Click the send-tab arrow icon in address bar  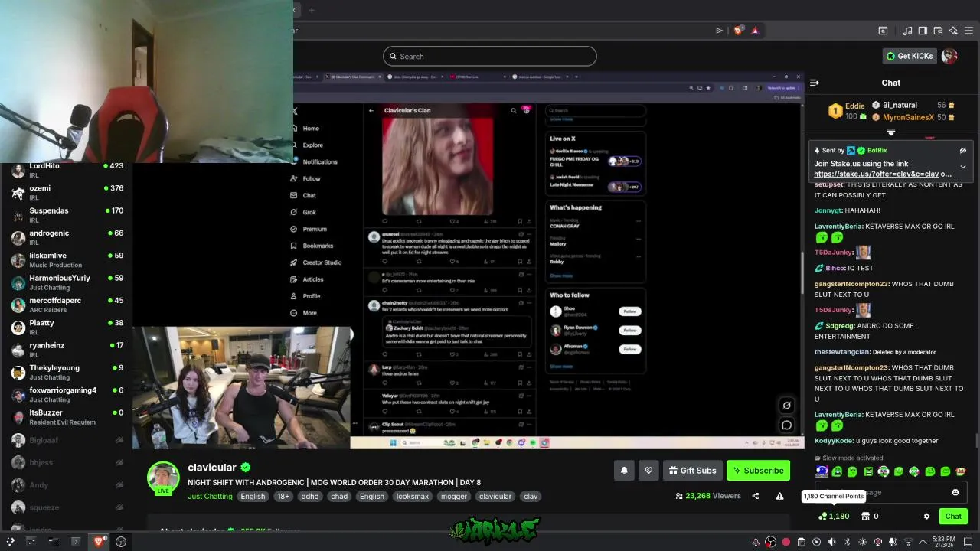(719, 31)
